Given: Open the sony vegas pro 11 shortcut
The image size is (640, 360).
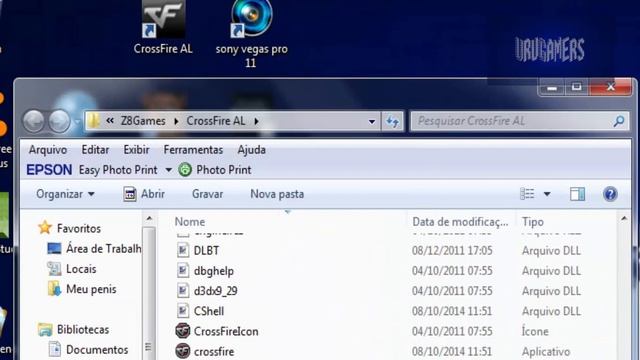Looking at the screenshot, I should point(251,34).
